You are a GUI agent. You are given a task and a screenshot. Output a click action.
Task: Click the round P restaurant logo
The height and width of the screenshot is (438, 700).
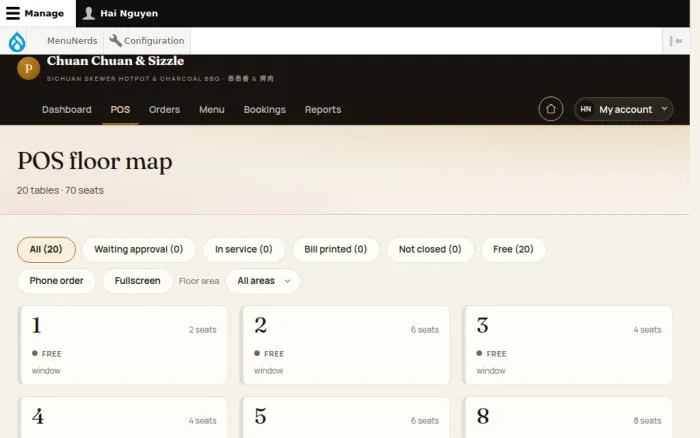coord(29,68)
